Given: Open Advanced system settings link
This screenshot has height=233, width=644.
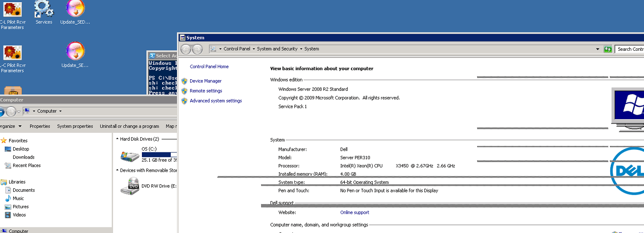Looking at the screenshot, I should [x=216, y=101].
